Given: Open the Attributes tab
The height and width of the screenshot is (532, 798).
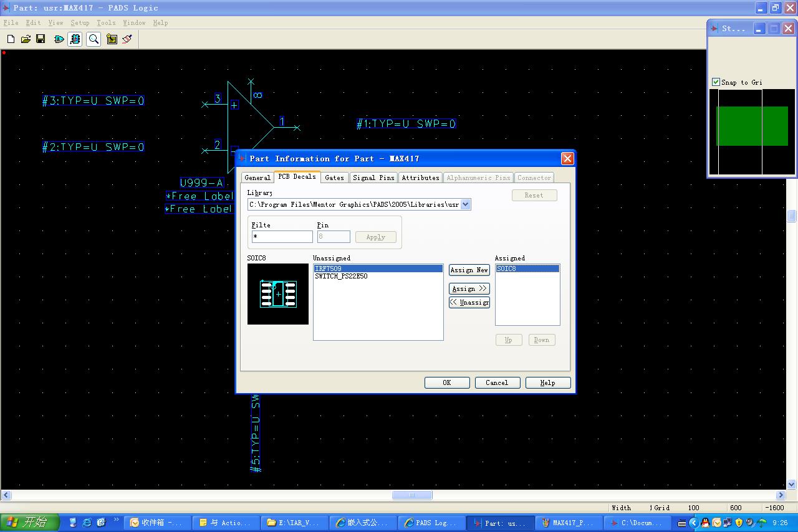Looking at the screenshot, I should 420,178.
